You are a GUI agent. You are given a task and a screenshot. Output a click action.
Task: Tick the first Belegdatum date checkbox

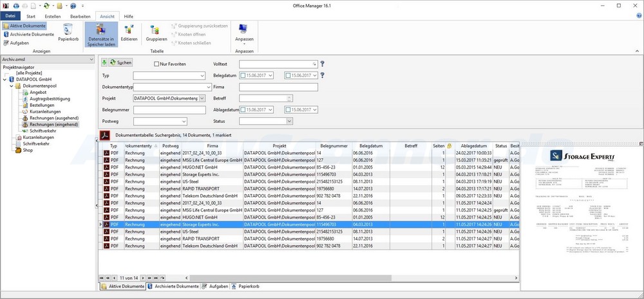click(243, 75)
